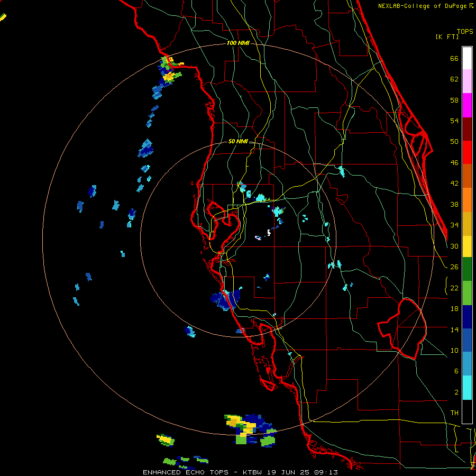The image size is (476, 476).
Task: Select the legend value 22
Action: tap(454, 288)
